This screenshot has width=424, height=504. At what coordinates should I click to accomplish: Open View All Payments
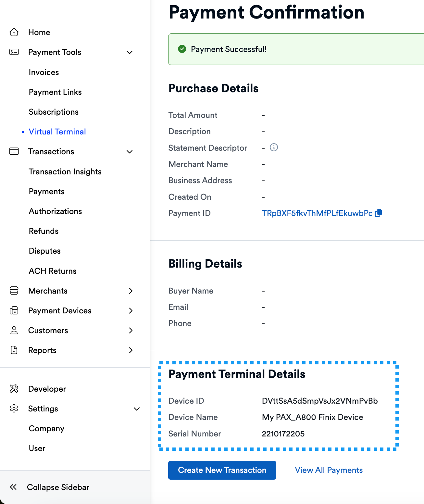(329, 470)
